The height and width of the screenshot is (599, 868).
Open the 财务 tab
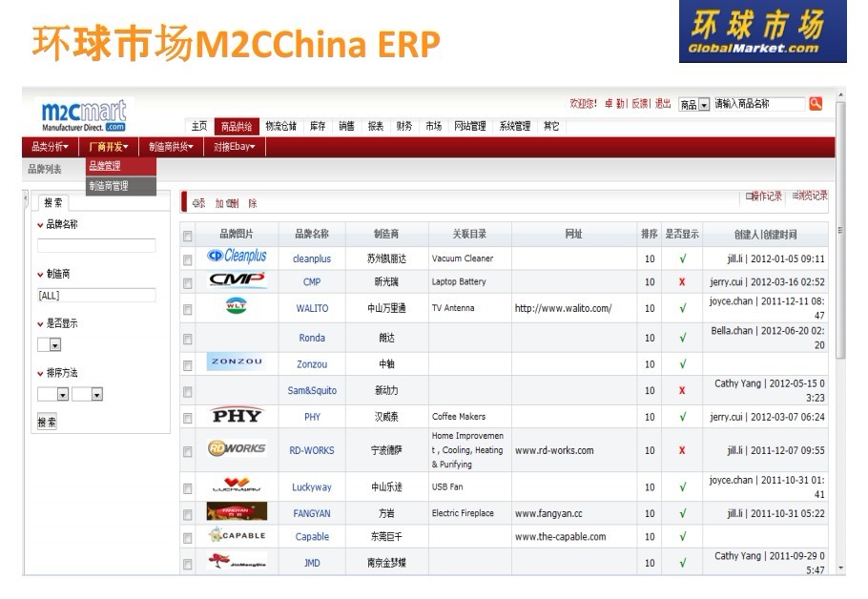coord(404,126)
